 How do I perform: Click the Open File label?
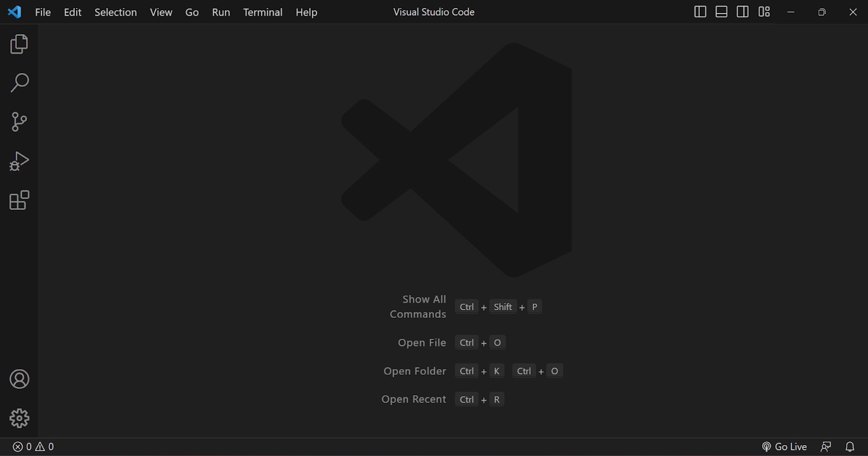coord(422,343)
